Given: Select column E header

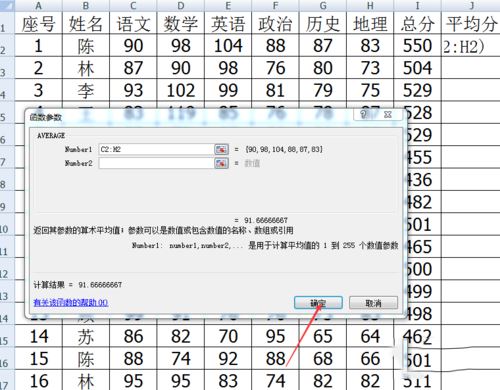Looking at the screenshot, I should tap(228, 6).
